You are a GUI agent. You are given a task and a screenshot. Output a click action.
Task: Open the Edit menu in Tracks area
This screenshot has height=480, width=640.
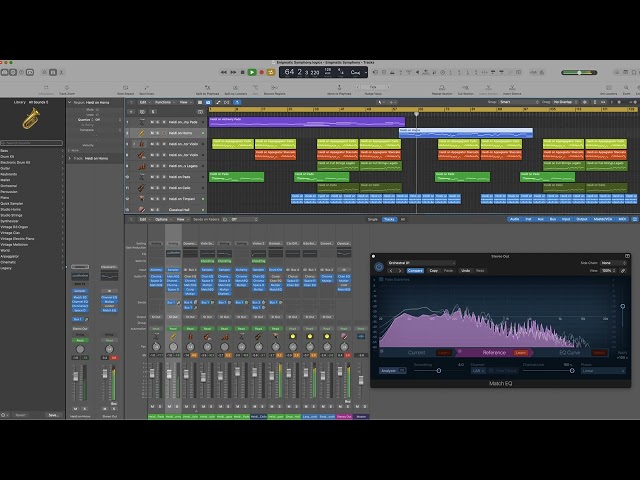[143, 102]
